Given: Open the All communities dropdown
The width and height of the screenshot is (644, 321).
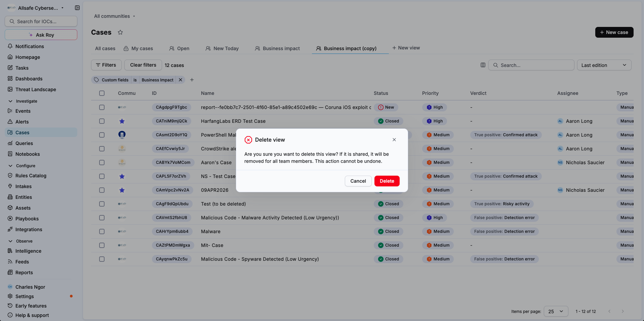Looking at the screenshot, I should (115, 16).
